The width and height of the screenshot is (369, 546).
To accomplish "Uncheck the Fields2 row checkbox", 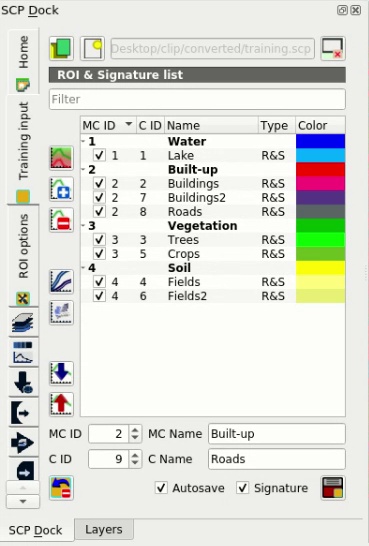I will [100, 295].
